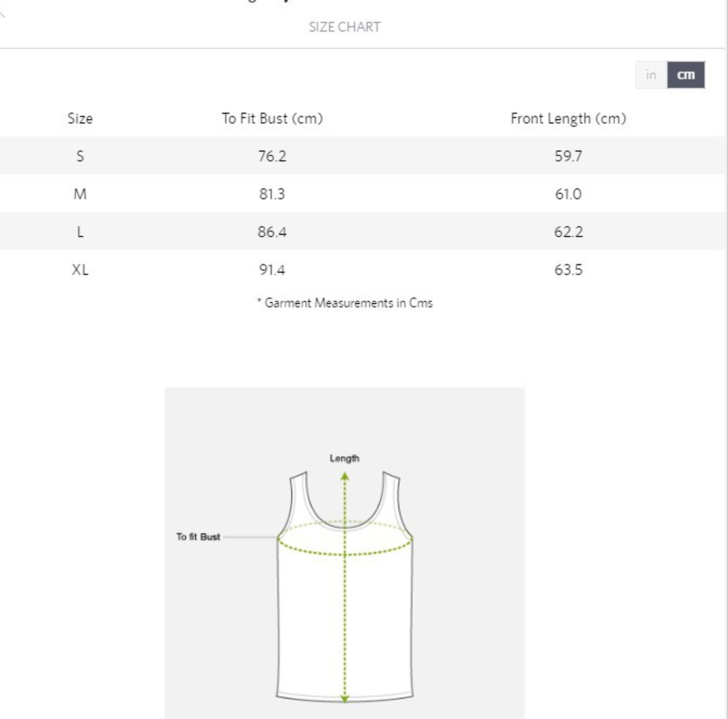The image size is (728, 719).
Task: Select the size 'XL' row label
Action: pyautogui.click(x=80, y=270)
